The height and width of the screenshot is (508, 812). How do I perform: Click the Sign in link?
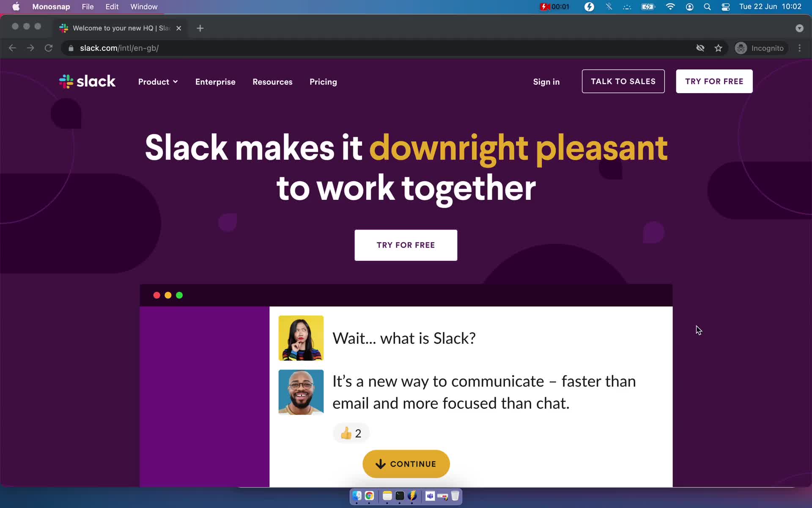tap(546, 82)
